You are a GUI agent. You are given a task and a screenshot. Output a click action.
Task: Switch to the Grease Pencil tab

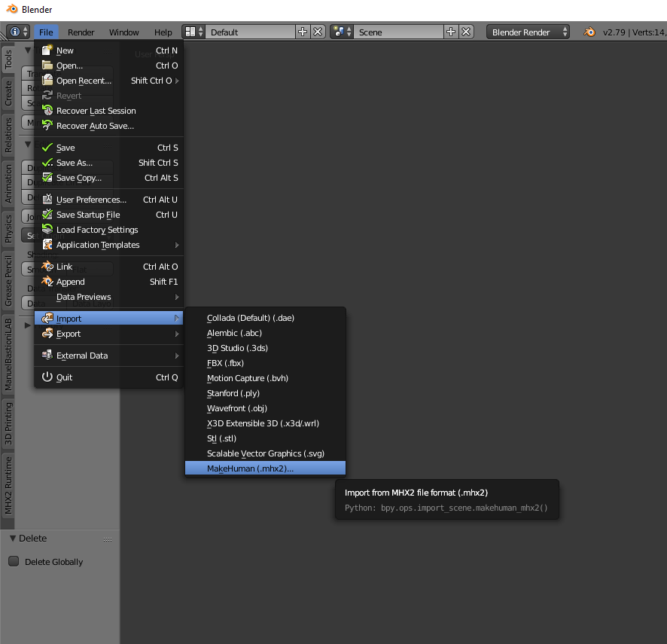(x=8, y=280)
